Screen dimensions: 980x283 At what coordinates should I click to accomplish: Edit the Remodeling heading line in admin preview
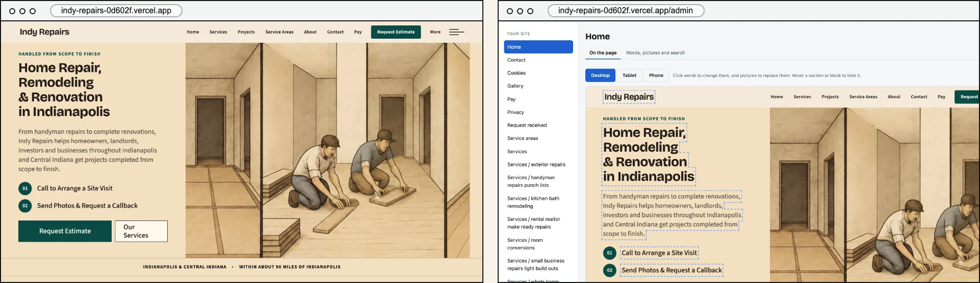(x=640, y=147)
